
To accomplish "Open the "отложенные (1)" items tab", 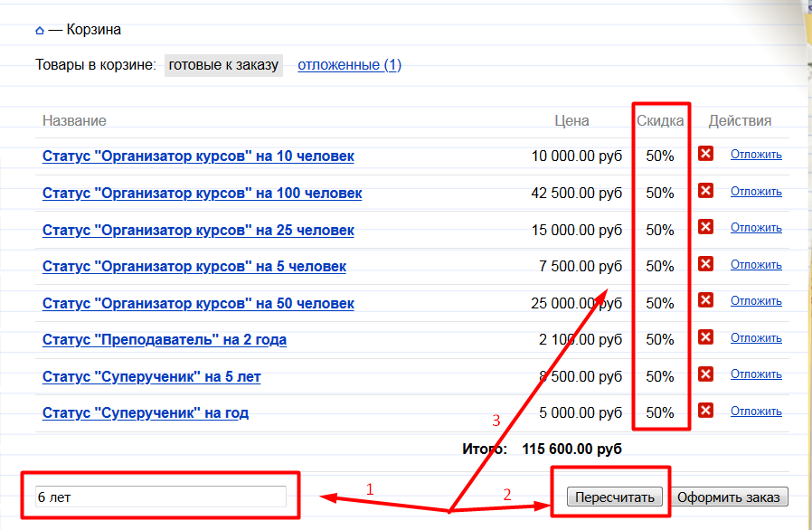I will tap(349, 65).
